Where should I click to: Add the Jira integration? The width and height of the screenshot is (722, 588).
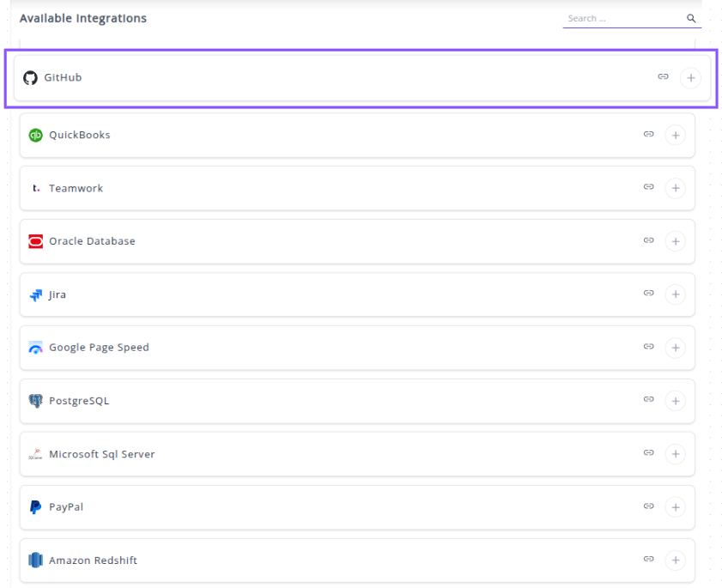(676, 295)
